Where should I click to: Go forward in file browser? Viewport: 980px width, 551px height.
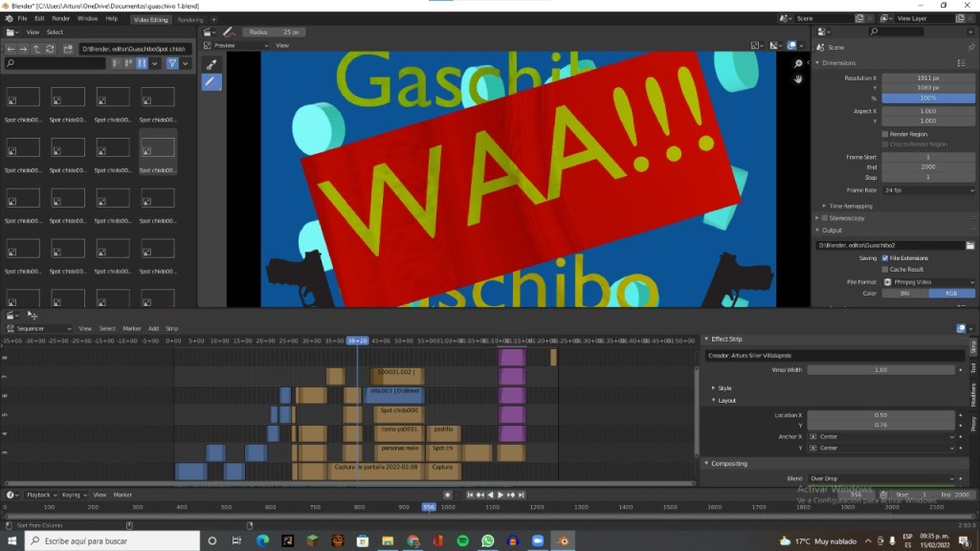pyautogui.click(x=23, y=49)
